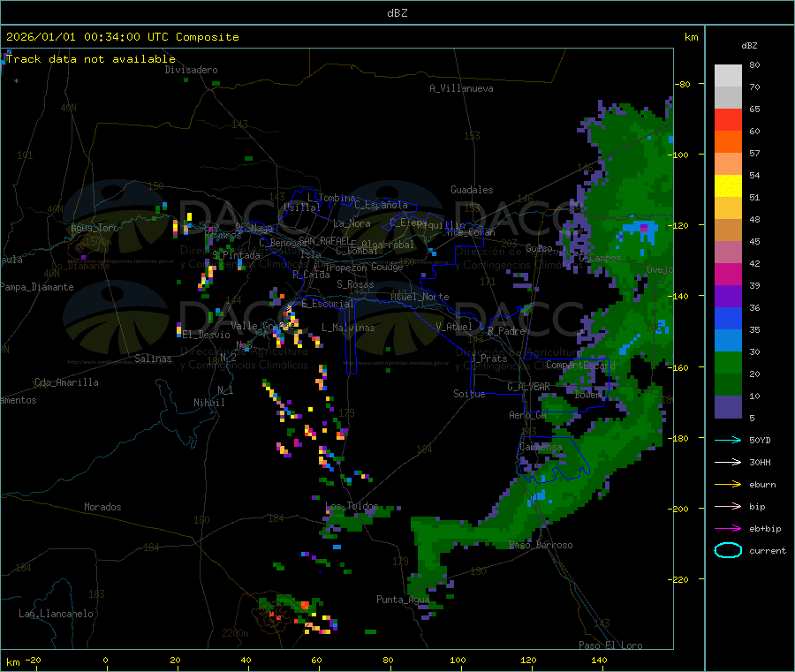Click the '2200m' elevation label
The width and height of the screenshot is (795, 672).
click(235, 633)
